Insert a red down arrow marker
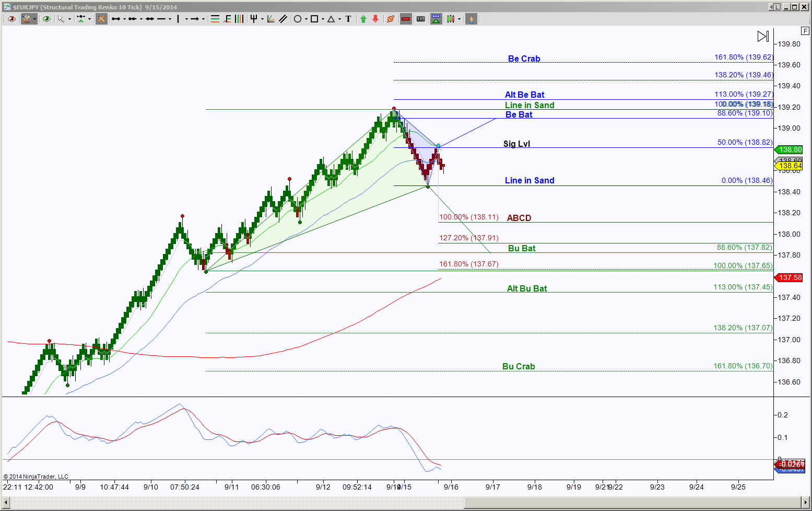The height and width of the screenshot is (511, 812). click(x=375, y=19)
